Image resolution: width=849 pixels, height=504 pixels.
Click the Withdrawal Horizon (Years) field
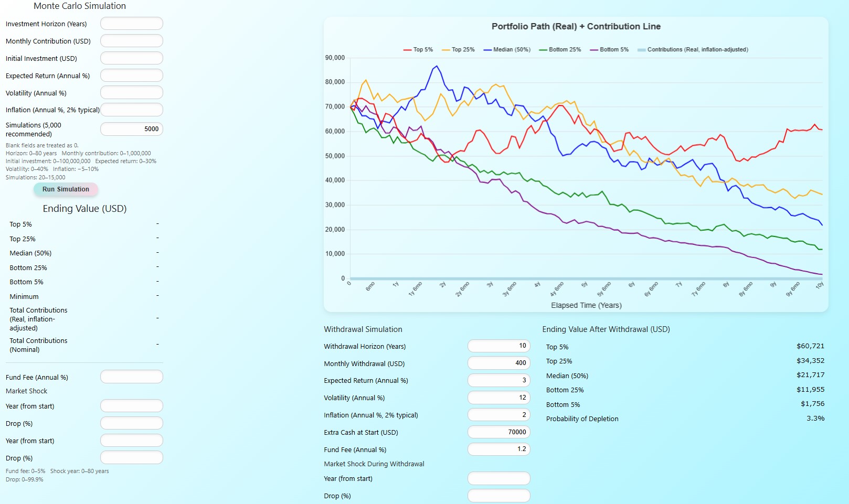pos(498,346)
